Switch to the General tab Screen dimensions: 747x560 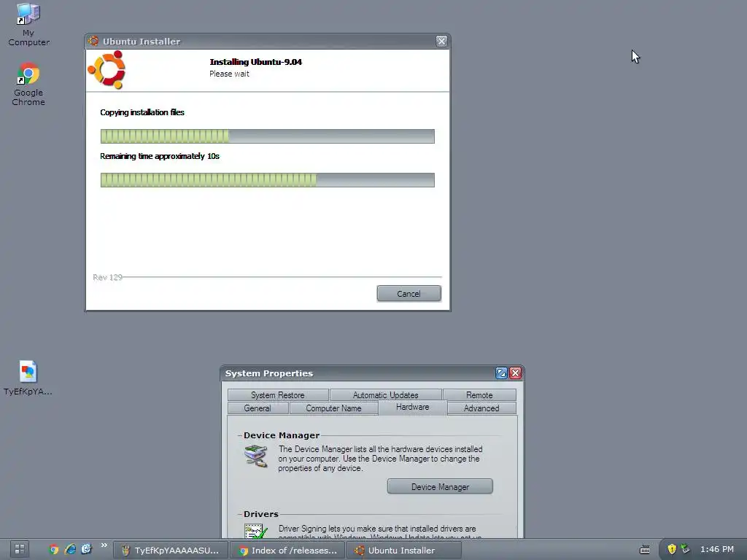(x=258, y=408)
